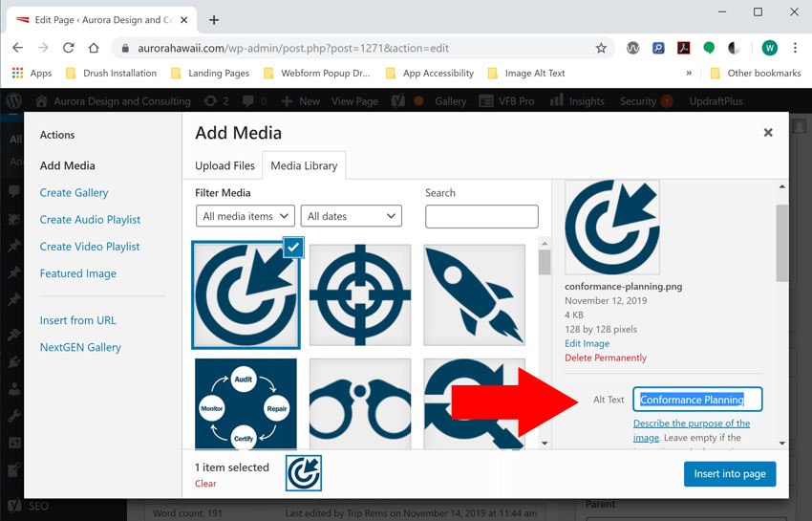The height and width of the screenshot is (521, 812).
Task: Click the Delete Permanently link
Action: tap(606, 358)
